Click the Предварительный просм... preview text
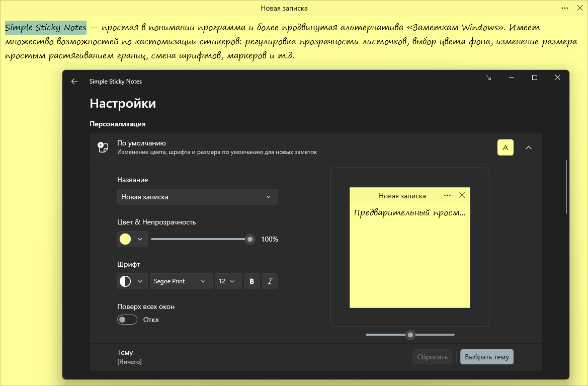The height and width of the screenshot is (386, 588). tap(409, 213)
